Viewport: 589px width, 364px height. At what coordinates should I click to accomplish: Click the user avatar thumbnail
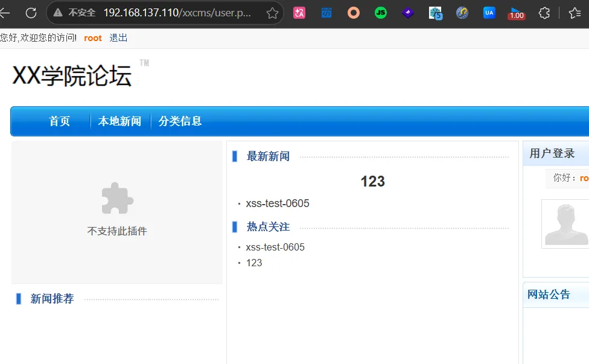tap(565, 224)
